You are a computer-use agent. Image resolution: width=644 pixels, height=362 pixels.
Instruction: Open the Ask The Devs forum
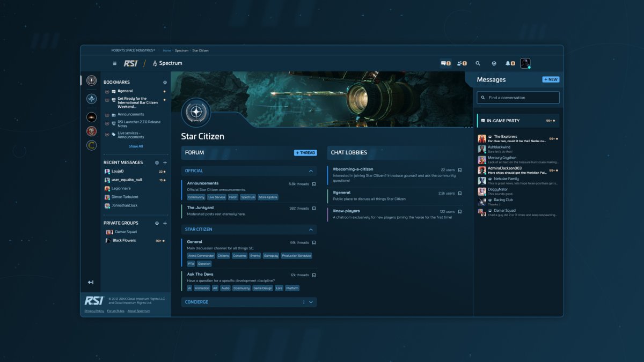(200, 275)
